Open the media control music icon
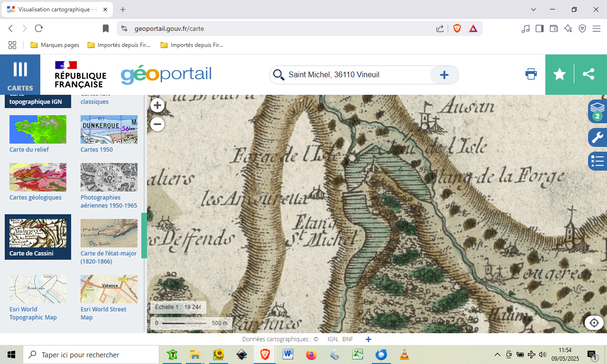This screenshot has width=607, height=364. click(525, 28)
